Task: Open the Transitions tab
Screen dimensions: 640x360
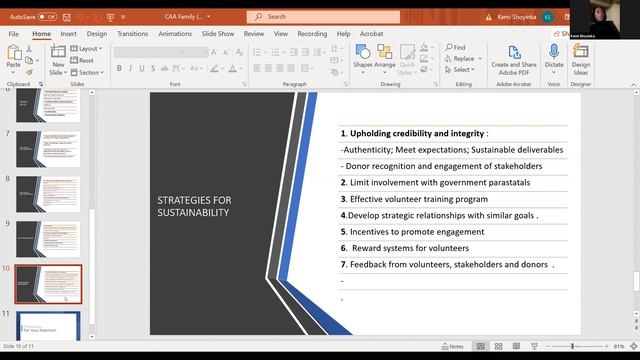Action: click(133, 34)
